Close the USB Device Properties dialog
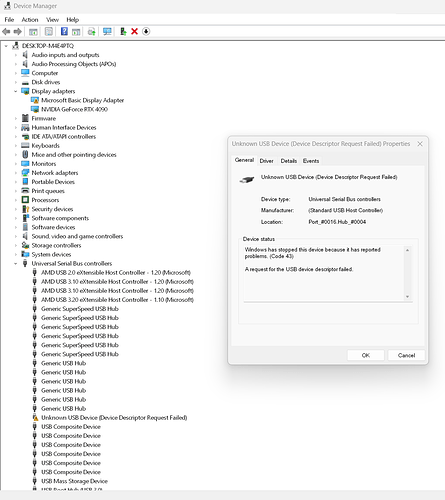This screenshot has width=445, height=500. [x=420, y=144]
